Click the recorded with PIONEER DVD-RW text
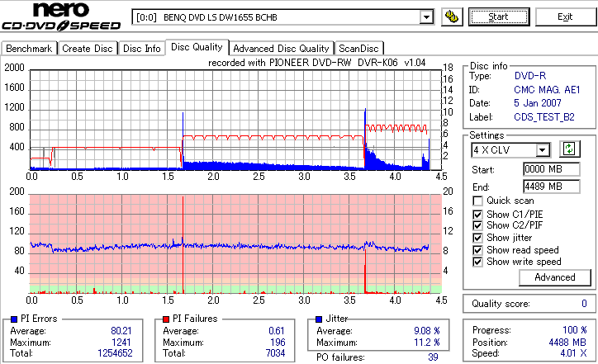Screen dimensions: 598x364 click(316, 63)
